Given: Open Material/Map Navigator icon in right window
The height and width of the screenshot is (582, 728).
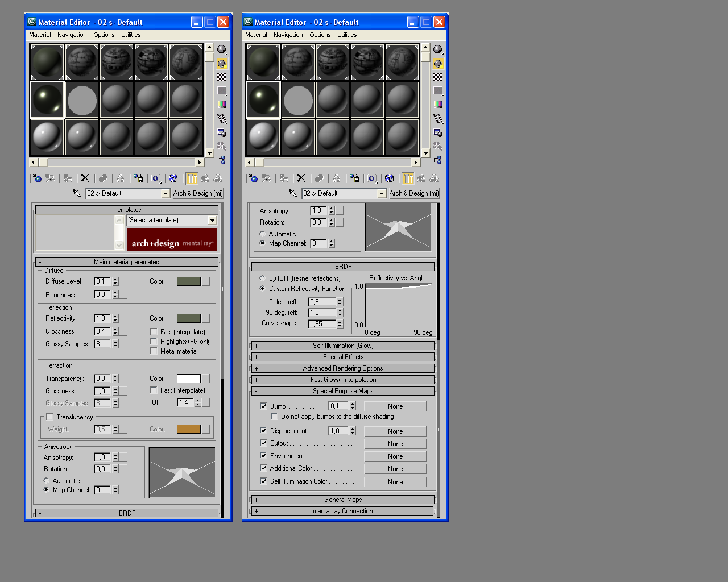Looking at the screenshot, I should (x=438, y=160).
